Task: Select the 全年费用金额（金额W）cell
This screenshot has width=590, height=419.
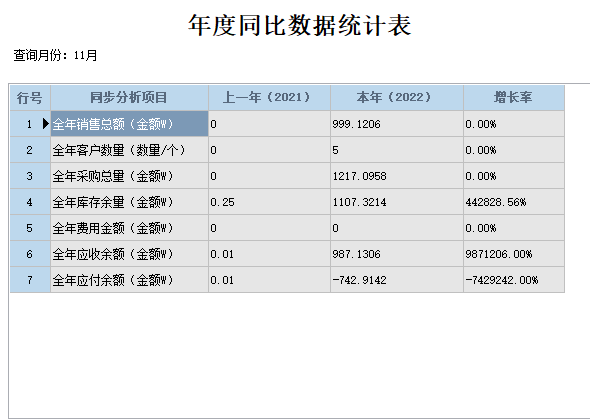Action: (x=129, y=228)
